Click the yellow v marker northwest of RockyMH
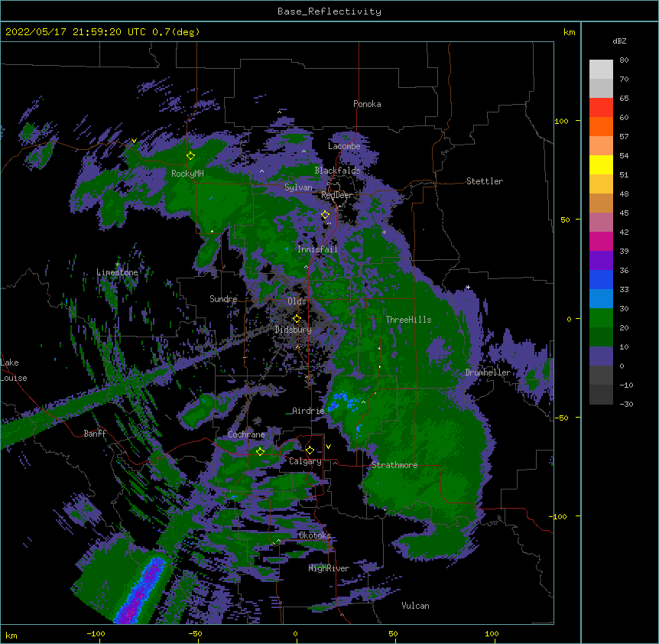The height and width of the screenshot is (644, 659). (134, 141)
